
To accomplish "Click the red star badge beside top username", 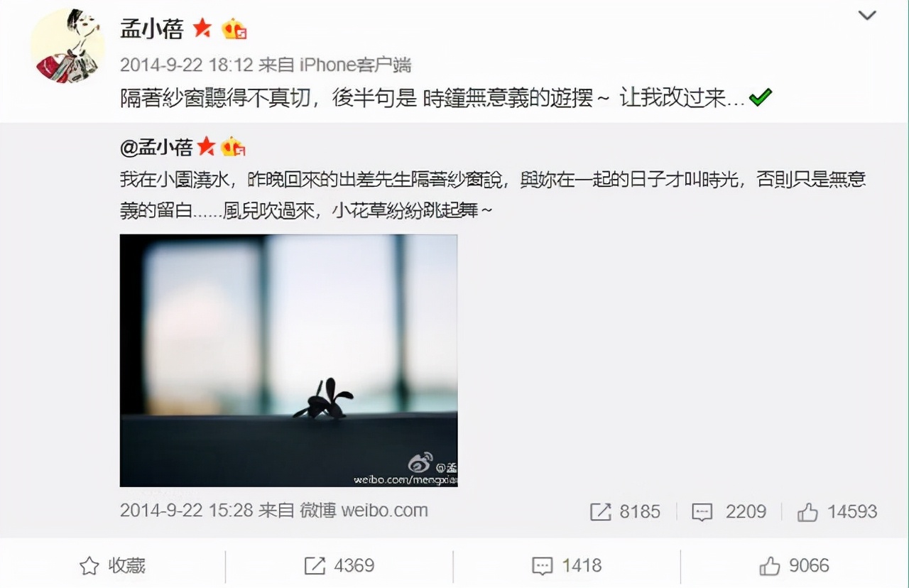I will [202, 28].
